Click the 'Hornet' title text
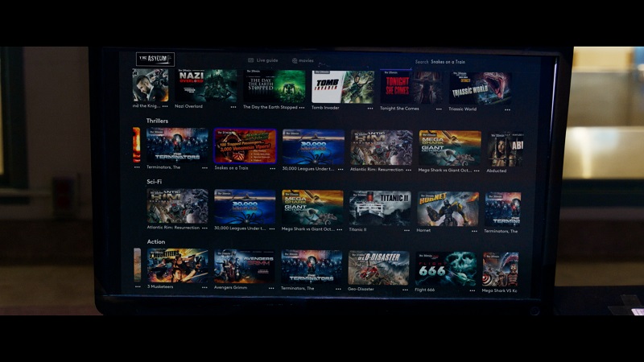 pos(423,231)
